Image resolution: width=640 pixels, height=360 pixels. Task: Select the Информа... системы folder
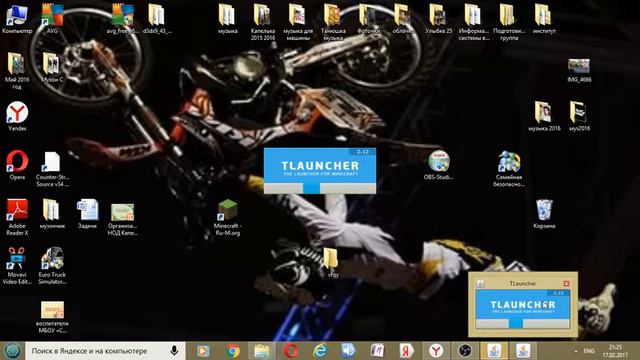pos(473,22)
